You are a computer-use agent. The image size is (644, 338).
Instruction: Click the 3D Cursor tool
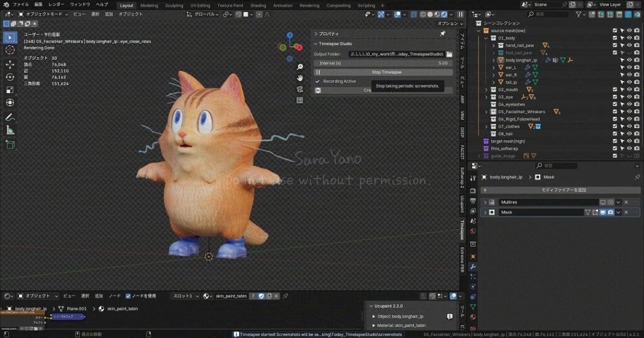coord(10,50)
